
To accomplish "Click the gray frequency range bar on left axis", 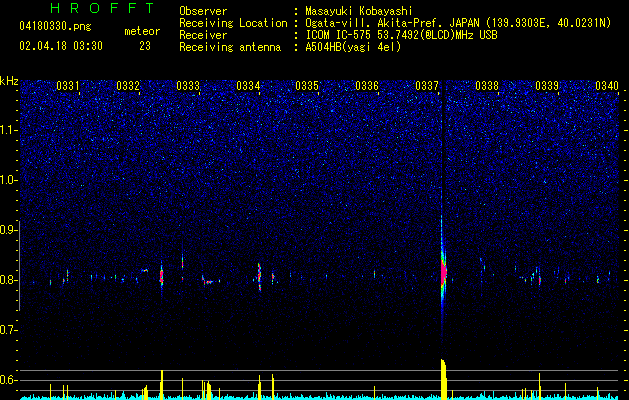I will [x=19, y=266].
